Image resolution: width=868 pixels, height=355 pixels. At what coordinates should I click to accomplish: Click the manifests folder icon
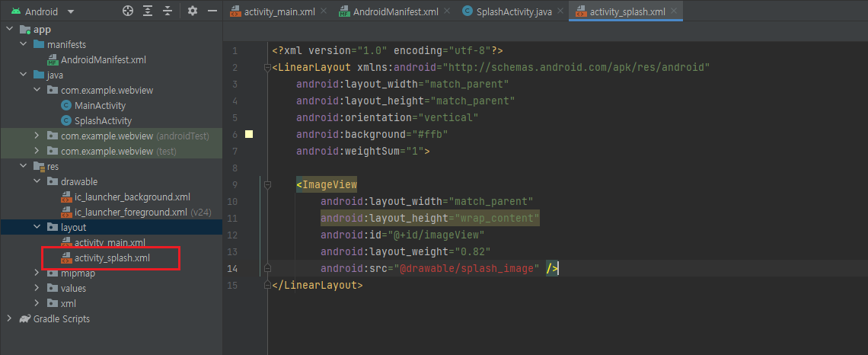pyautogui.click(x=38, y=44)
